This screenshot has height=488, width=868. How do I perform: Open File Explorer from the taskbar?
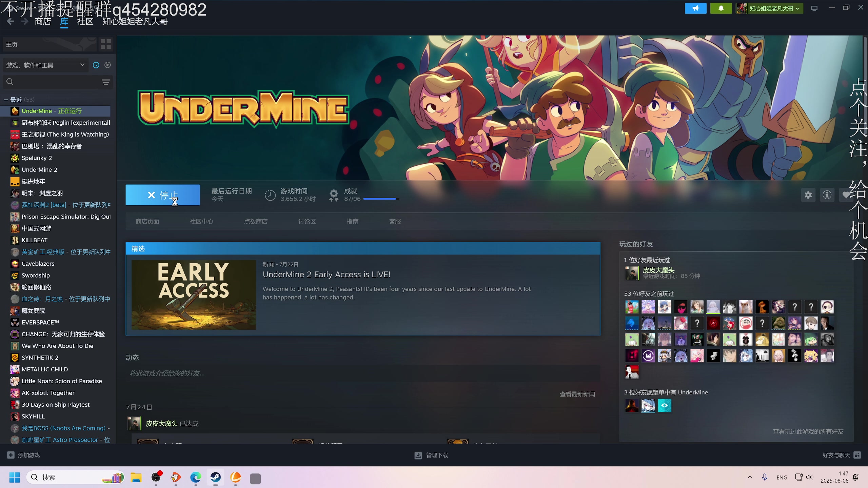(x=136, y=477)
